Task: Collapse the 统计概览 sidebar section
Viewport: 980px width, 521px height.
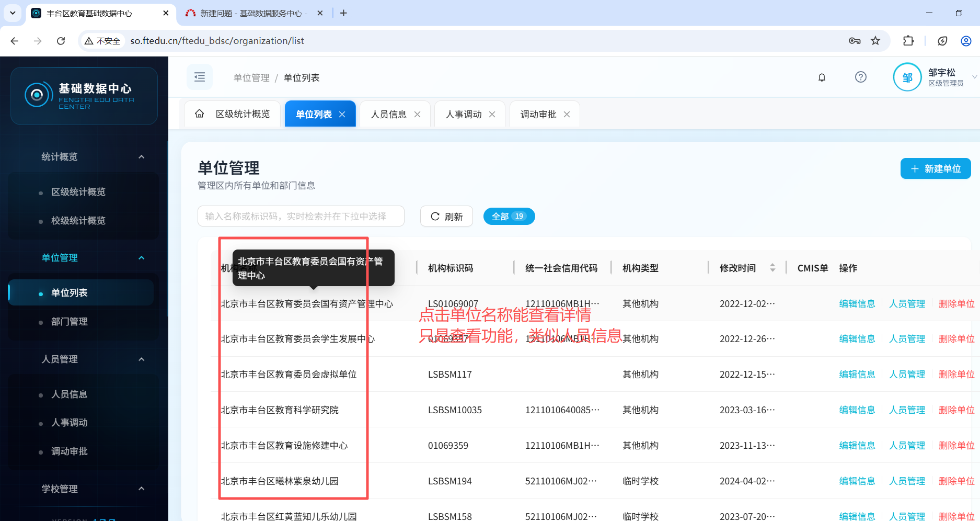Action: (x=141, y=157)
